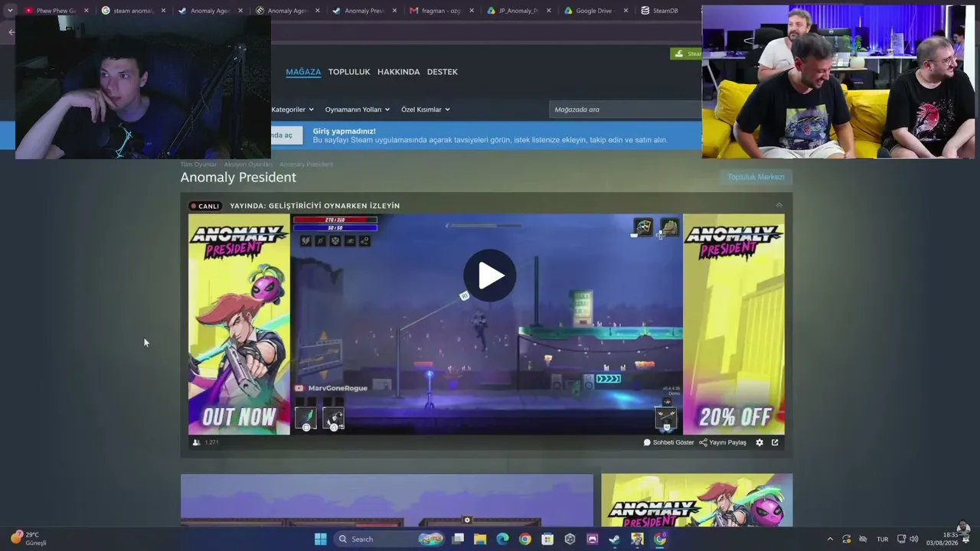Image resolution: width=980 pixels, height=551 pixels.
Task: Click the Tüm Oyunlar breadcrumb link
Action: click(x=198, y=165)
